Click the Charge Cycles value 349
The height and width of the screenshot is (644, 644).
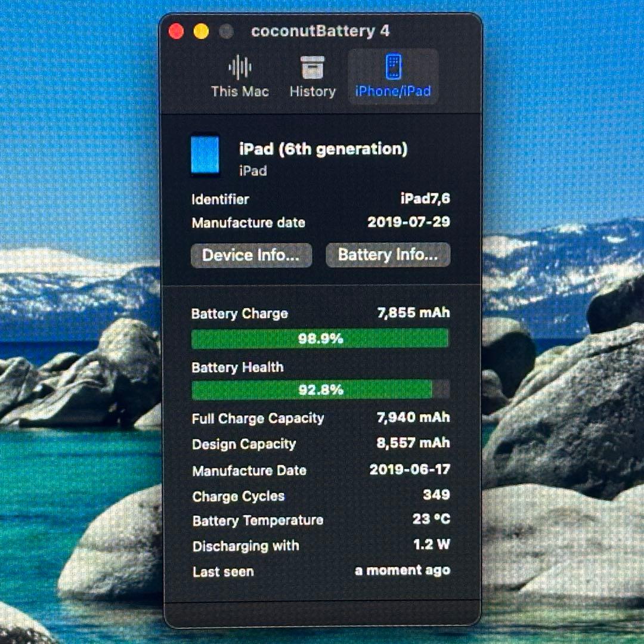(436, 495)
